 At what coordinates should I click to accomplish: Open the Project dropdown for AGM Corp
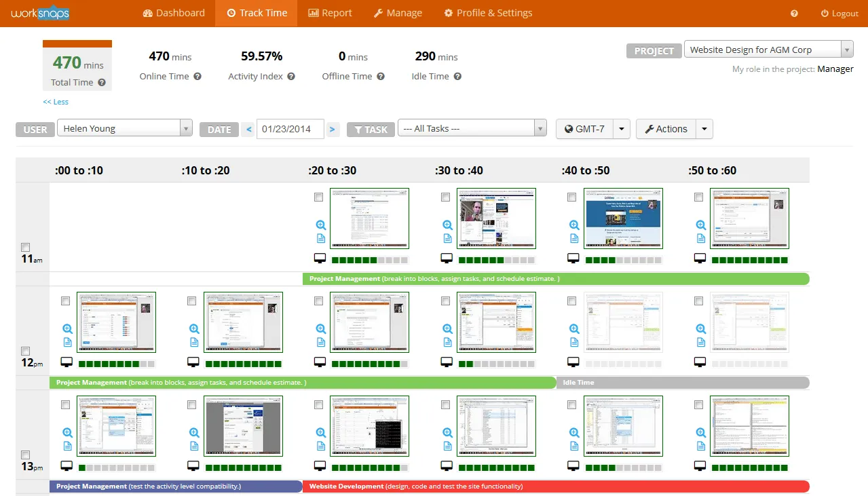[768, 50]
